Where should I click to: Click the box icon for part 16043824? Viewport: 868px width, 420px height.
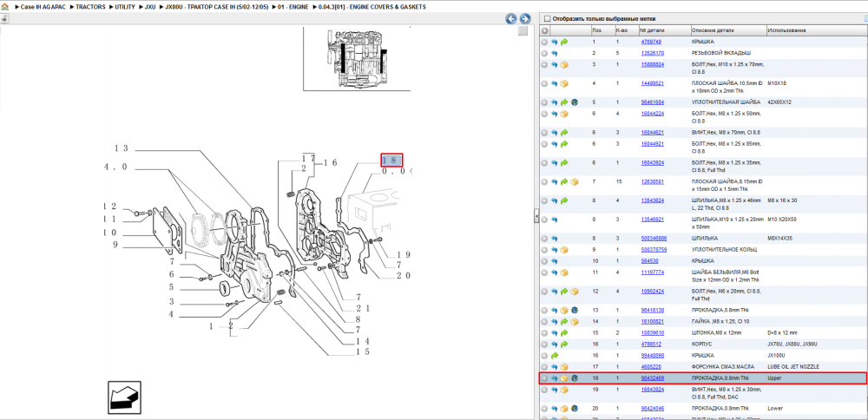(564, 390)
